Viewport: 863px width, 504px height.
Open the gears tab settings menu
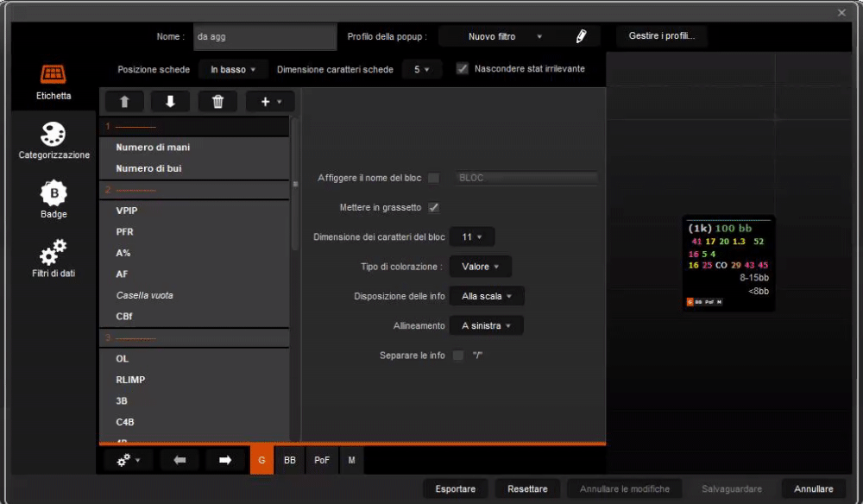[129, 460]
